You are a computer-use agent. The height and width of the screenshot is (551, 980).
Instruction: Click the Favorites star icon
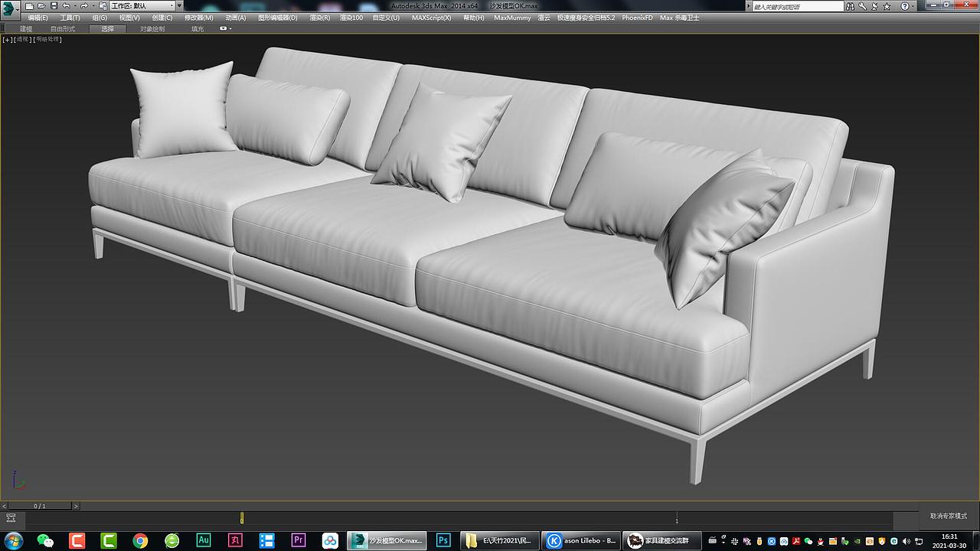click(887, 7)
